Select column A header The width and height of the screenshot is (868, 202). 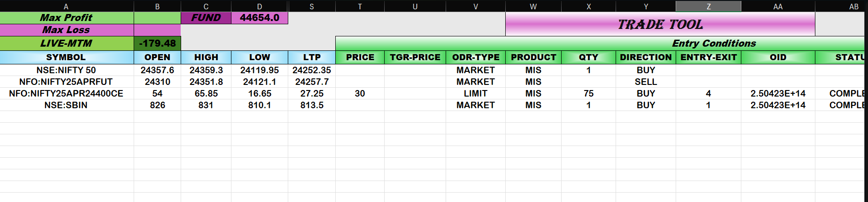(66, 6)
